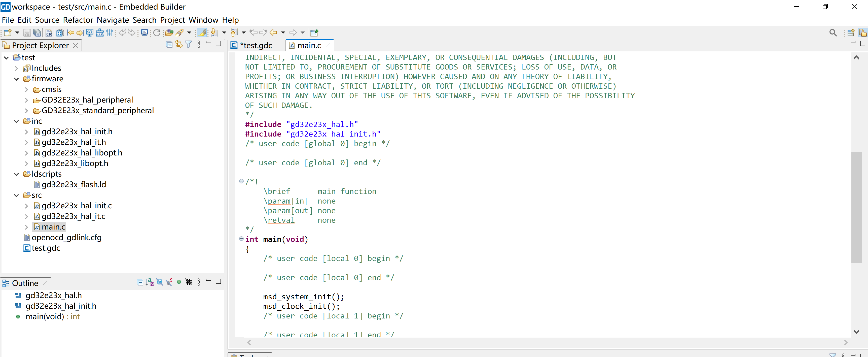Open the Project Explorer filter icon
This screenshot has height=357, width=868.
pos(189,45)
